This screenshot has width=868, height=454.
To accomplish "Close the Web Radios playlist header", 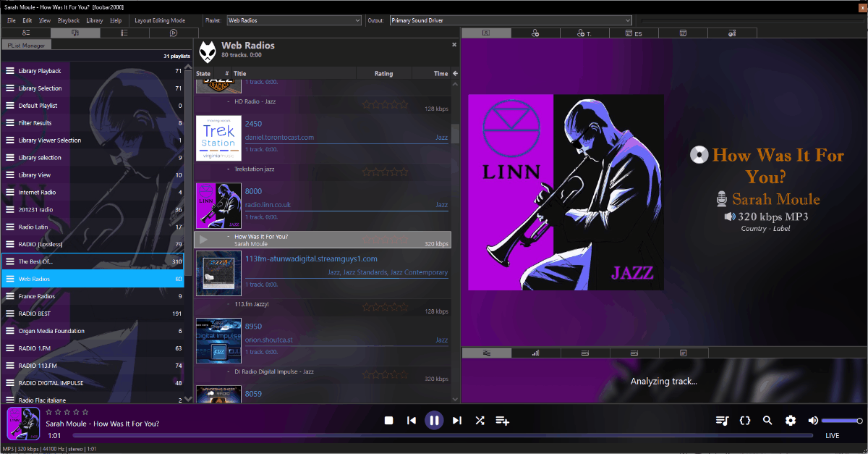I will pos(454,45).
